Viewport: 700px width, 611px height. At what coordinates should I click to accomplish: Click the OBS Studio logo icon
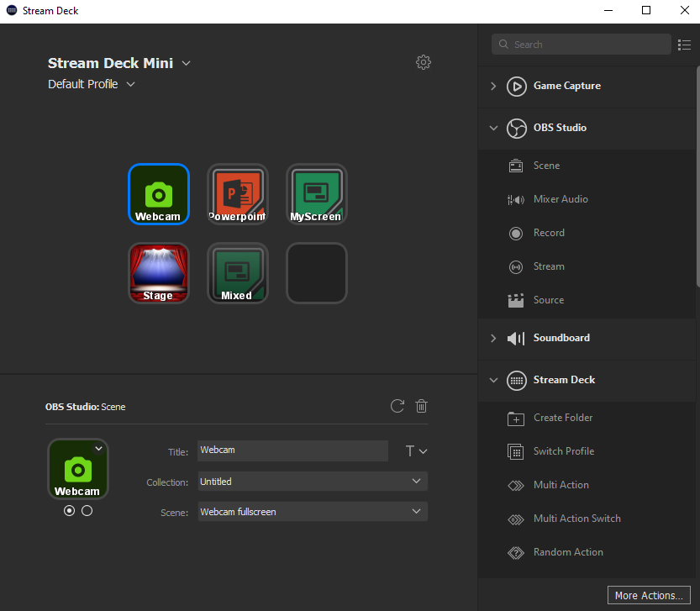click(x=517, y=129)
